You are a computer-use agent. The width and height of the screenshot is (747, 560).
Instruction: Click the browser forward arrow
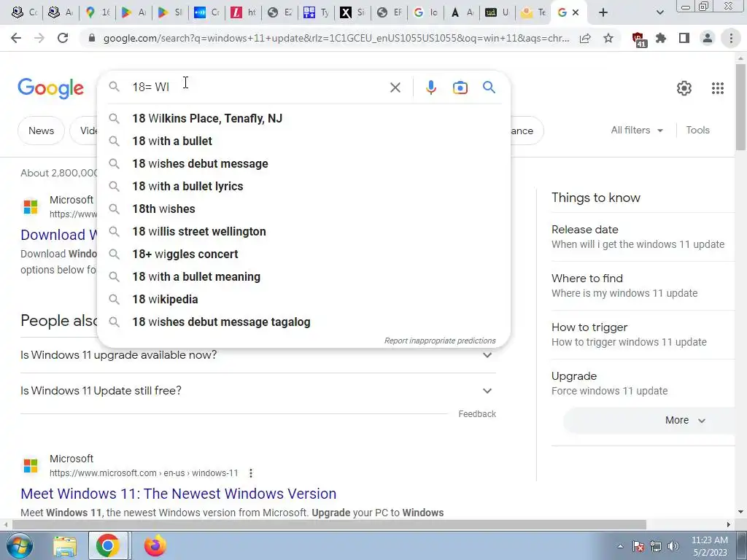(39, 38)
